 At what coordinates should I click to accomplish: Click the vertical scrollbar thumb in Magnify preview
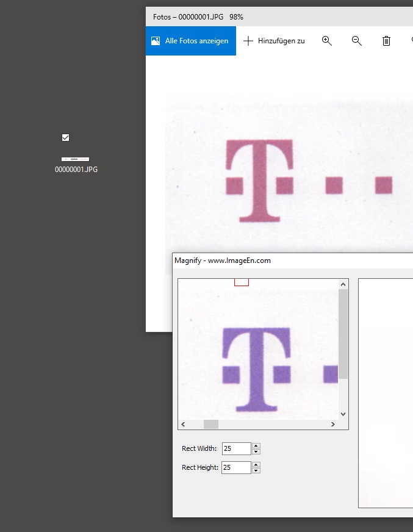pyautogui.click(x=343, y=334)
